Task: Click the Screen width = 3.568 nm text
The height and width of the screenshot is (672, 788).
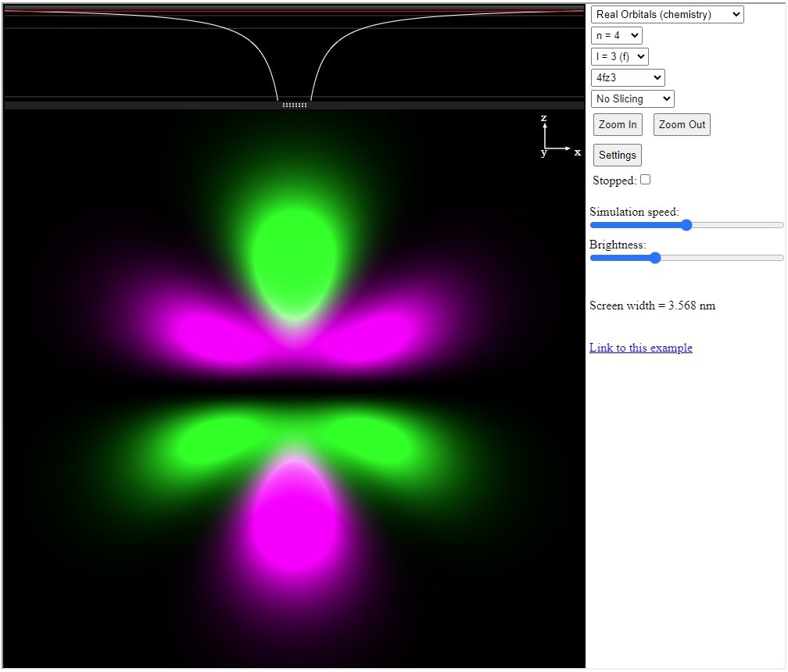Action: tap(652, 306)
